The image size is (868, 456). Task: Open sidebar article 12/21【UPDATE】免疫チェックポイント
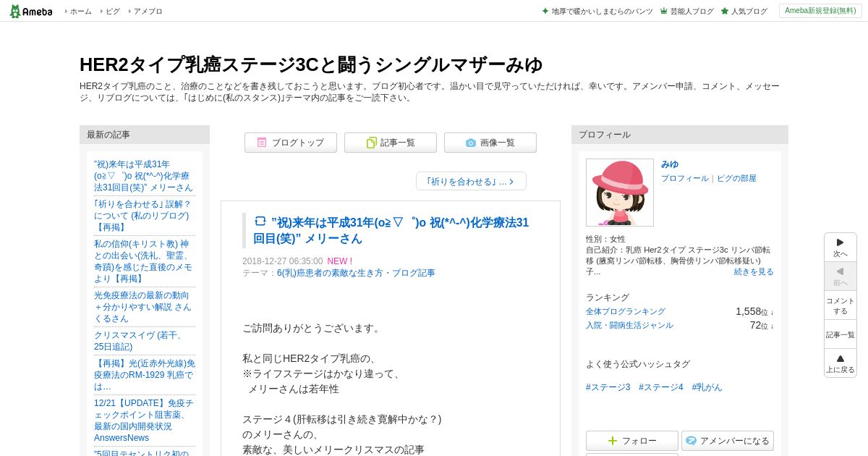coord(145,421)
